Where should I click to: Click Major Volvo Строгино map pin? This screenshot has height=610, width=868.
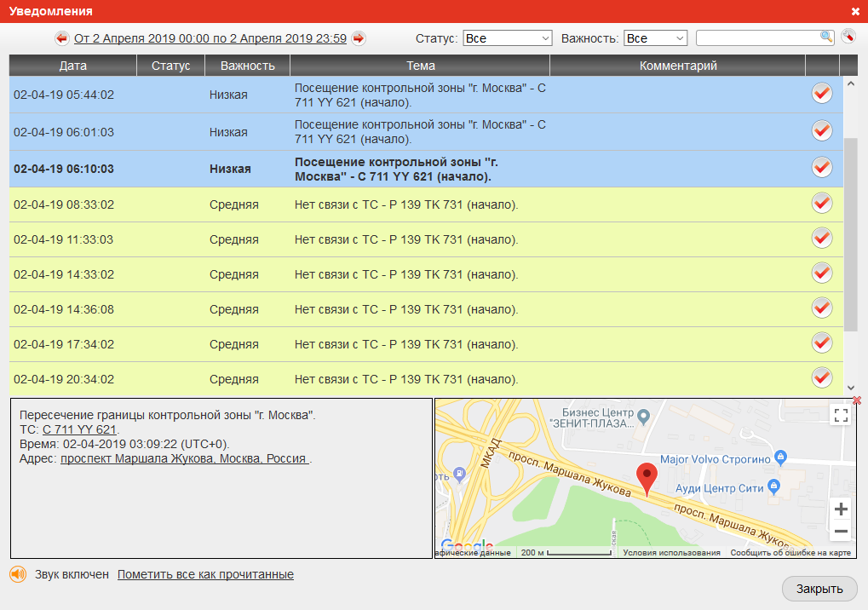(781, 457)
